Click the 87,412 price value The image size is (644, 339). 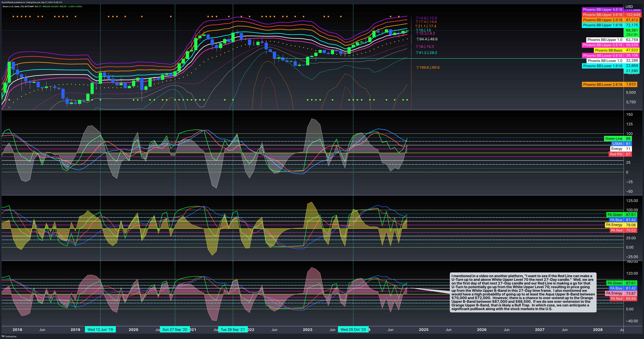[632, 20]
